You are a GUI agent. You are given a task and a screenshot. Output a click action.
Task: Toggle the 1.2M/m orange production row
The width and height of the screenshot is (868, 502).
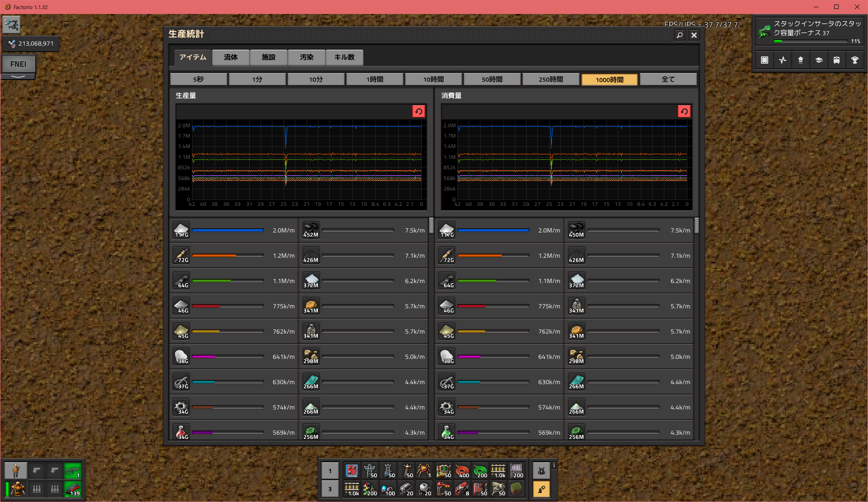[x=234, y=256]
